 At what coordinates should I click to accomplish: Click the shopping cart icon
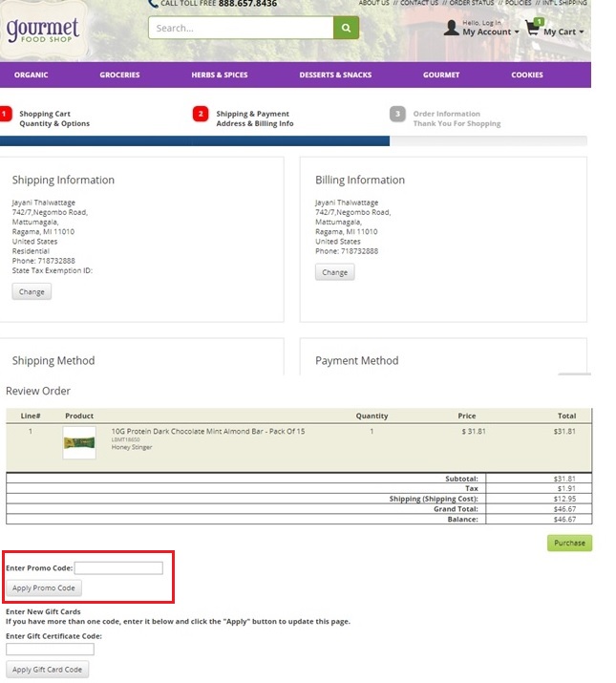(534, 28)
